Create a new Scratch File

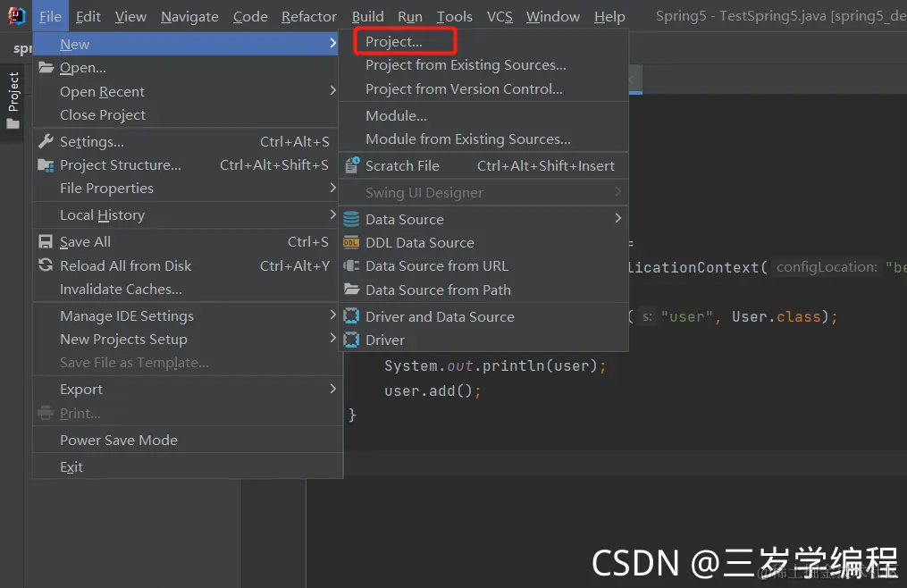tap(483, 165)
